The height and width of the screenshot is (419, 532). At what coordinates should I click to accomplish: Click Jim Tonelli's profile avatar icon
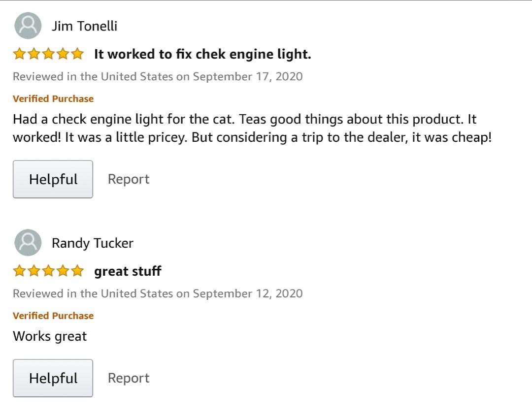pyautogui.click(x=28, y=26)
